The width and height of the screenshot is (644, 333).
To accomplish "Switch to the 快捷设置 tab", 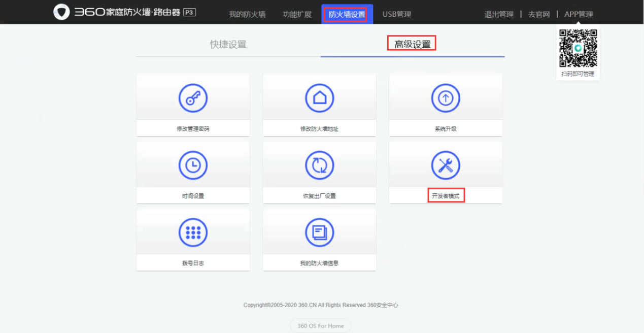I will click(x=228, y=44).
